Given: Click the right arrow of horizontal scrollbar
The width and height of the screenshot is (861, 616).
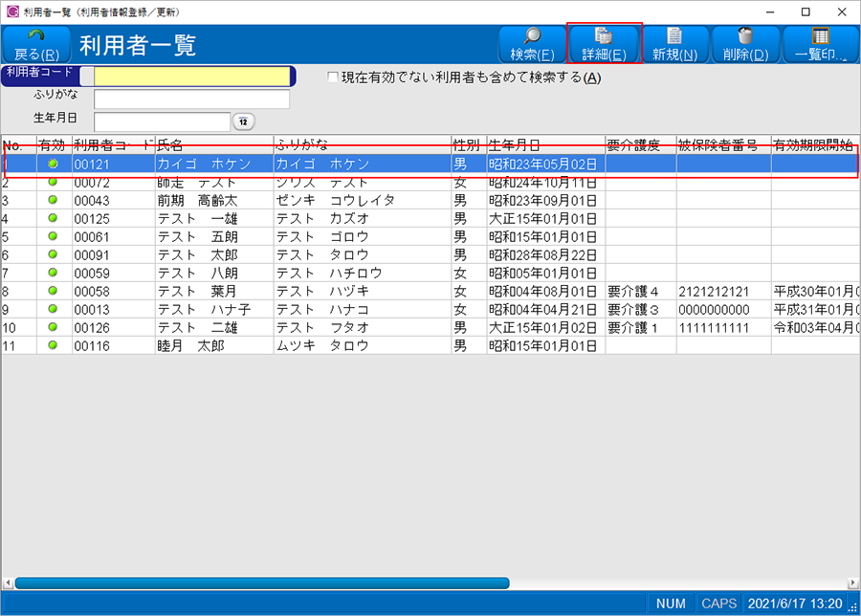Looking at the screenshot, I should 852,583.
